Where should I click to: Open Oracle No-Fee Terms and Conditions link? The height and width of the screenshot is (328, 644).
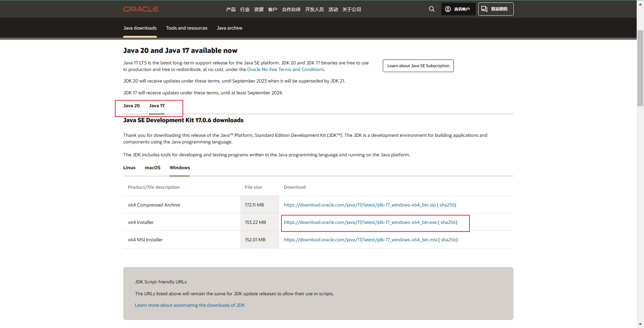(x=286, y=70)
